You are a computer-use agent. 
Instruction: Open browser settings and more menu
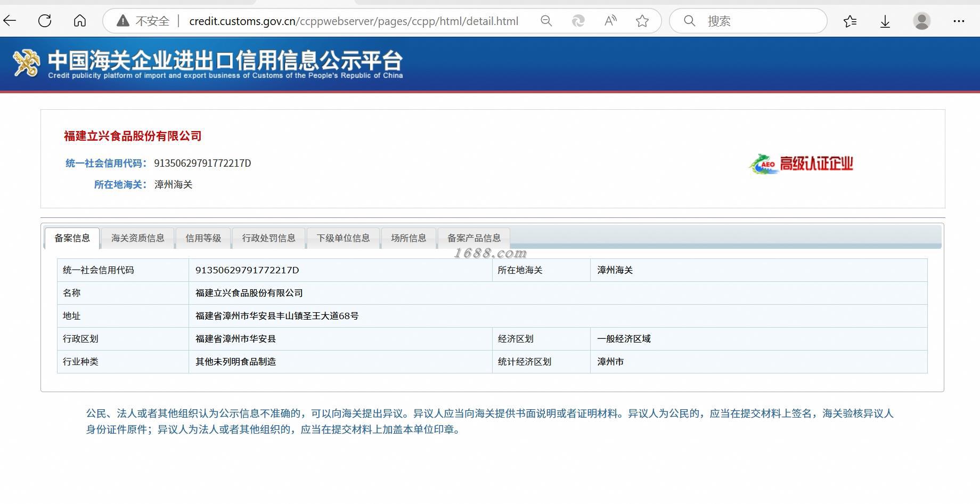click(959, 21)
